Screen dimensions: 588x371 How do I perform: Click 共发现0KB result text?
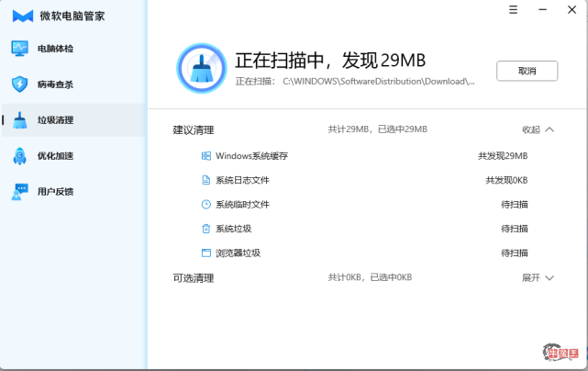pyautogui.click(x=506, y=180)
